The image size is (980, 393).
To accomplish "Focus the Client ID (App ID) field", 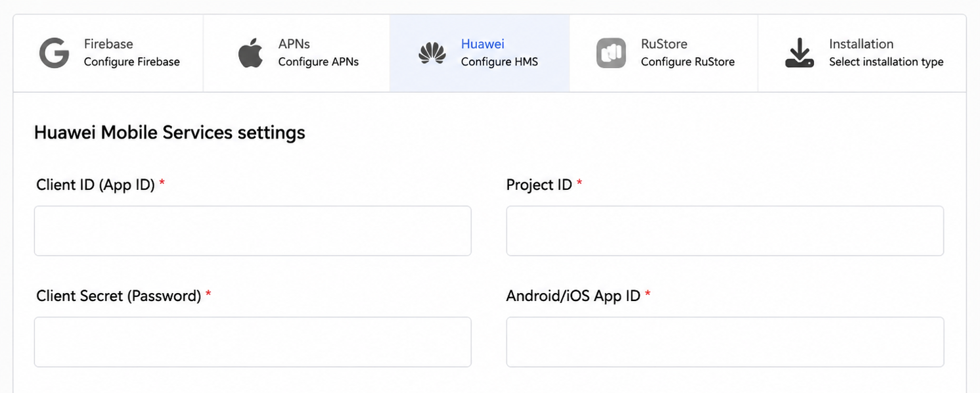I will (253, 231).
